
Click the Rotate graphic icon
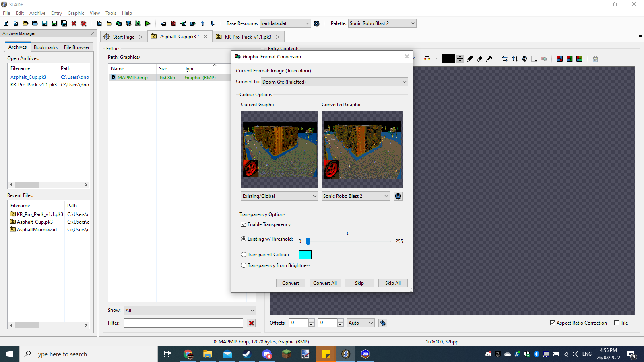pyautogui.click(x=524, y=59)
